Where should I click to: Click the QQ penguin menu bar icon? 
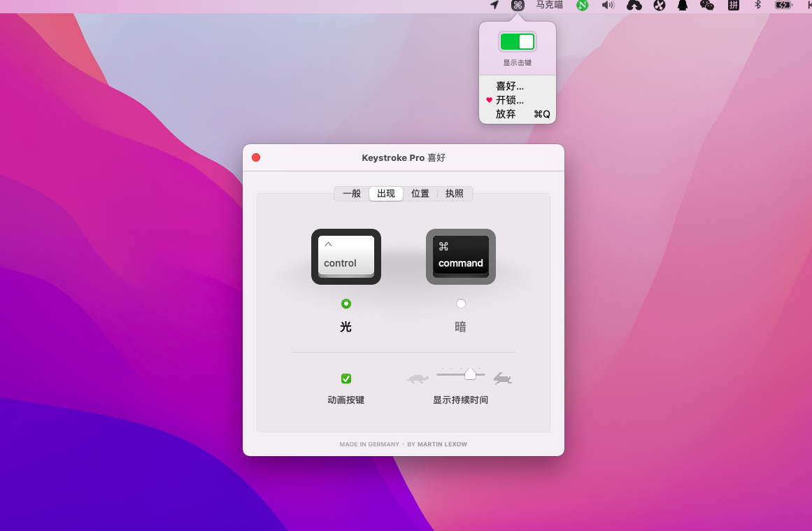click(683, 6)
